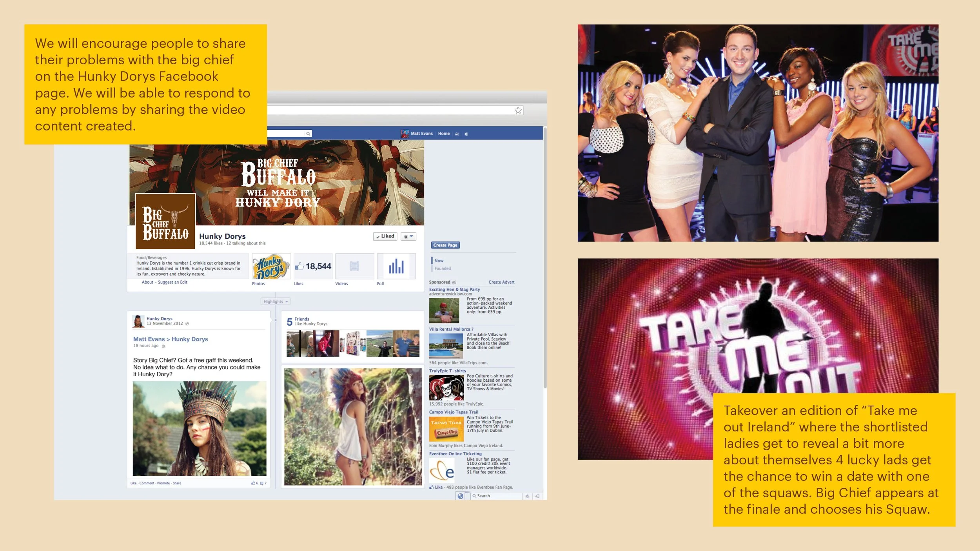Click the comment count icon on the post
The width and height of the screenshot is (980, 551).
click(261, 483)
